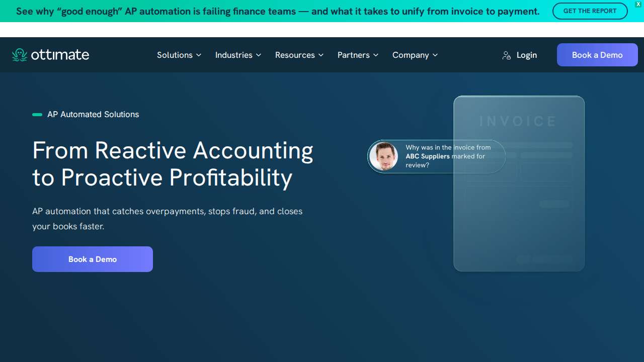The height and width of the screenshot is (362, 644).
Task: Click the ottimate wordmark text
Action: click(60, 55)
